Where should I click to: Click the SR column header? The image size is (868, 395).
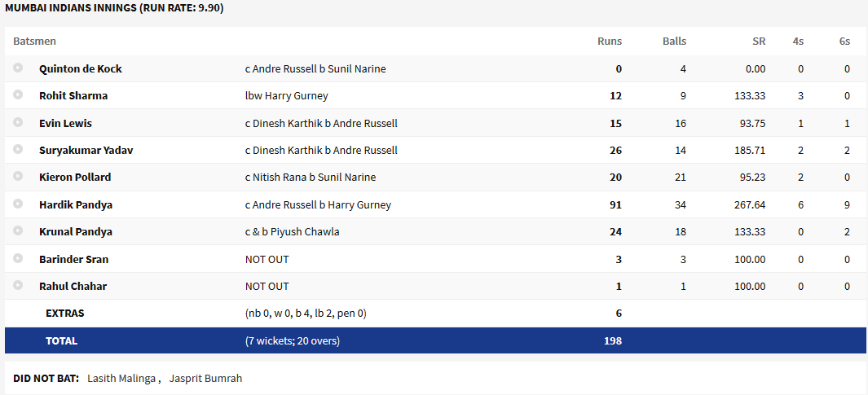pyautogui.click(x=759, y=41)
